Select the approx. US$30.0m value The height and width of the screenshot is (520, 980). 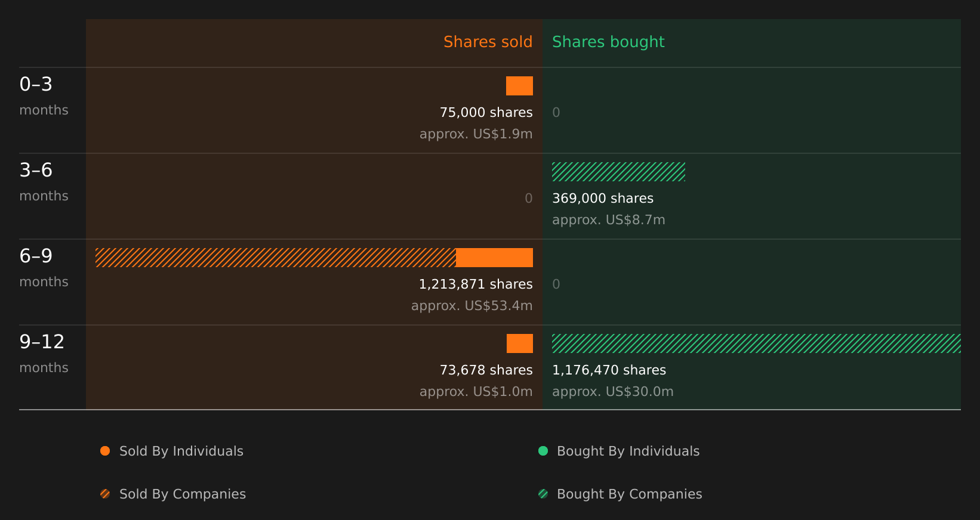612,392
